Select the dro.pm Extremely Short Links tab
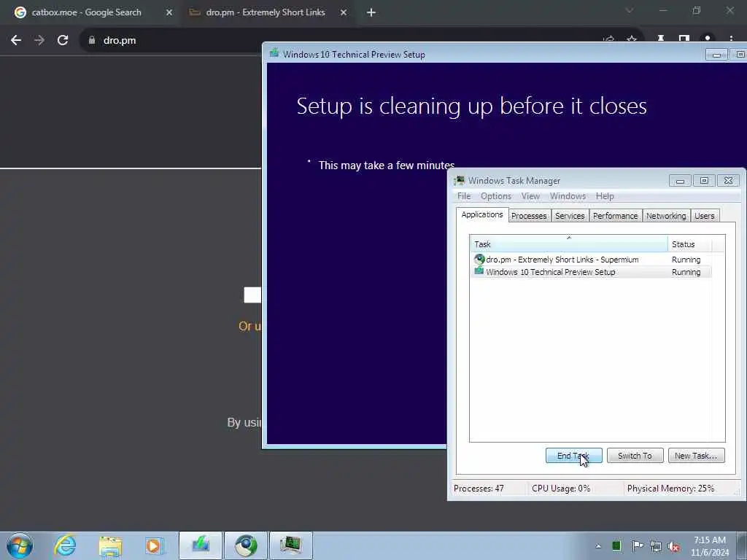Screen dimensions: 747x560 click(x=266, y=12)
